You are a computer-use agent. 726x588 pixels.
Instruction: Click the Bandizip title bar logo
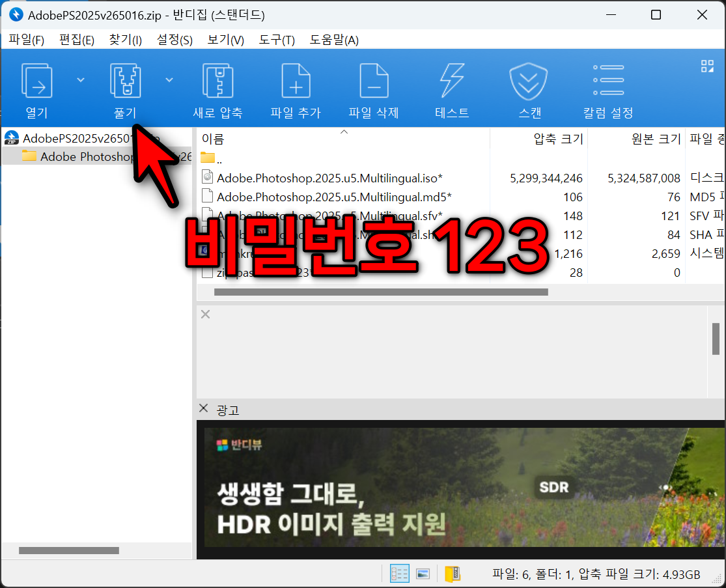(16, 14)
